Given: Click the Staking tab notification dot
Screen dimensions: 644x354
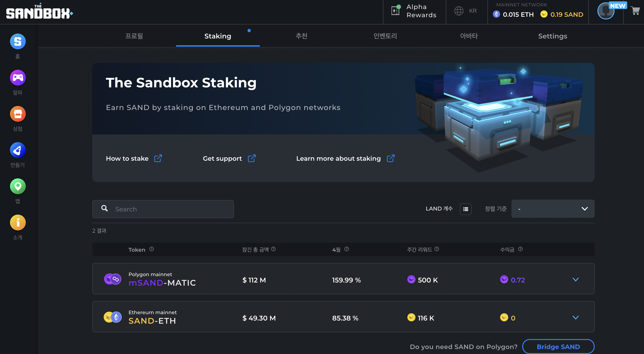Looking at the screenshot, I should coord(249,31).
